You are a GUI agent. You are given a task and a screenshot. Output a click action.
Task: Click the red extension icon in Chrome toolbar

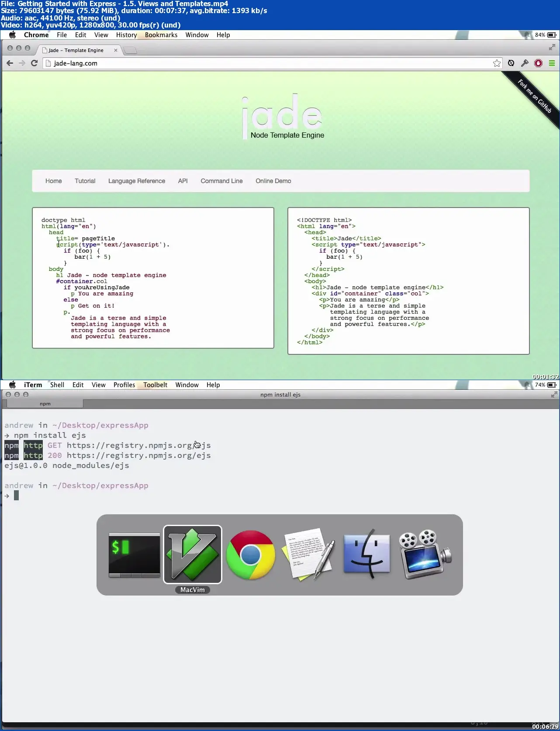[x=538, y=63]
